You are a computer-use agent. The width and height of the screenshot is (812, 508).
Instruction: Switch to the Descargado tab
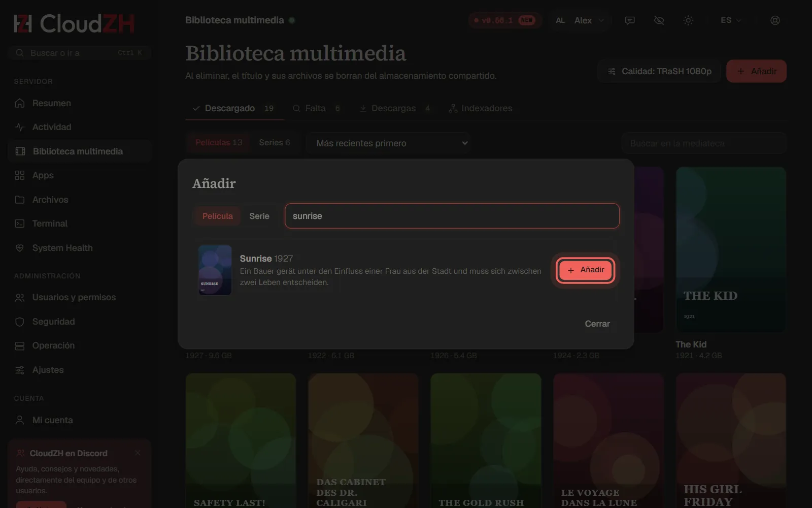coord(234,108)
